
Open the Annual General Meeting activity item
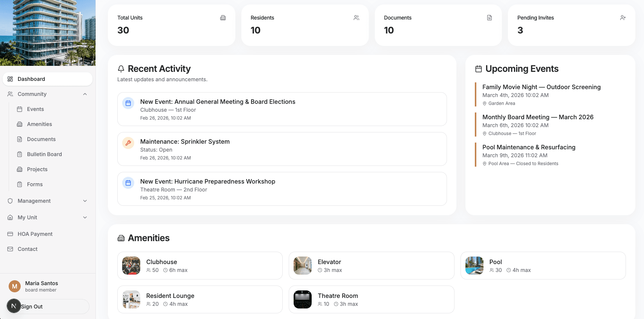(282, 109)
